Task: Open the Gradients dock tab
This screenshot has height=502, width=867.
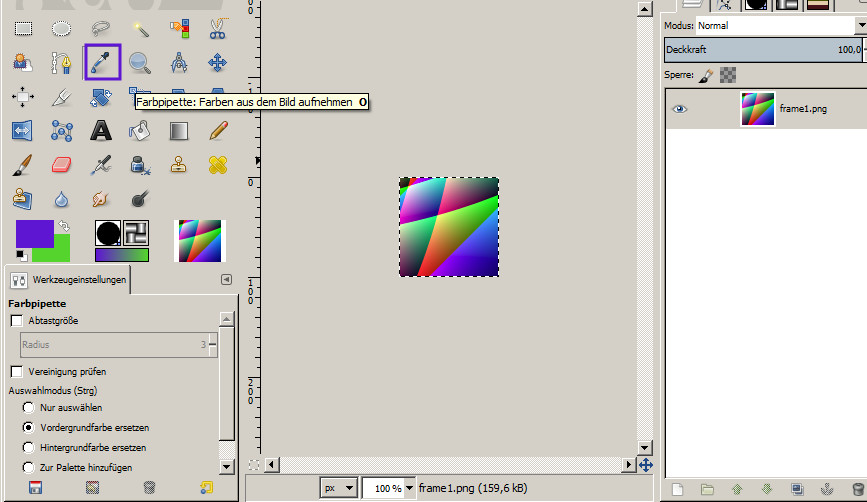Action: point(818,5)
